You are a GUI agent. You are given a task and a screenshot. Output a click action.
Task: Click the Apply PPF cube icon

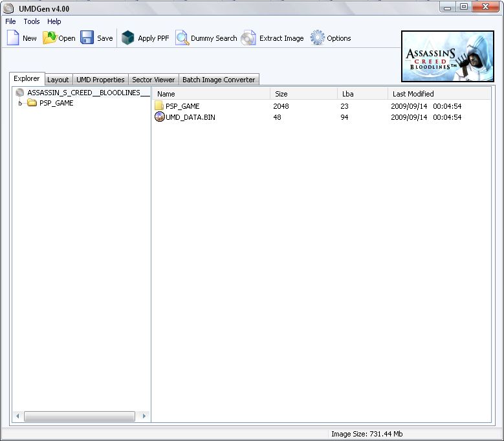127,38
